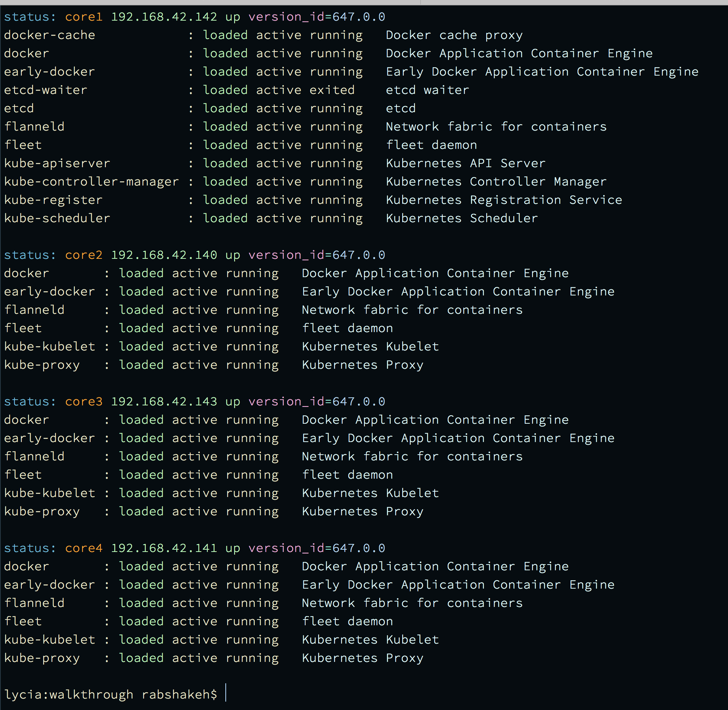This screenshot has height=710, width=728.
Task: Select the etcd-waiter service name
Action: point(46,90)
